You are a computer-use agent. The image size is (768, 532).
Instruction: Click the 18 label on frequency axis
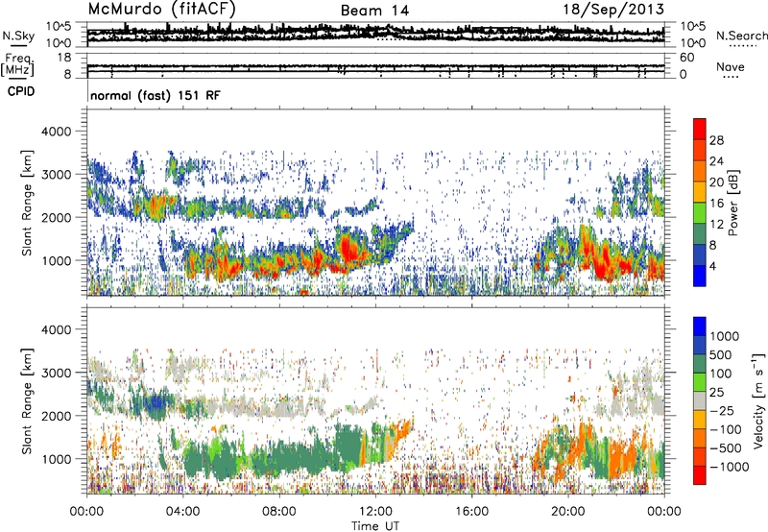pos(64,58)
